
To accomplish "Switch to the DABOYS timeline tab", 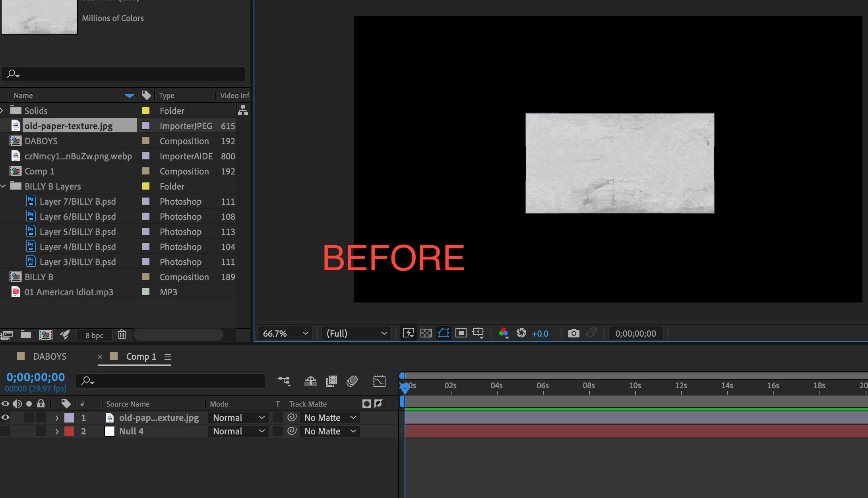I will coord(49,357).
